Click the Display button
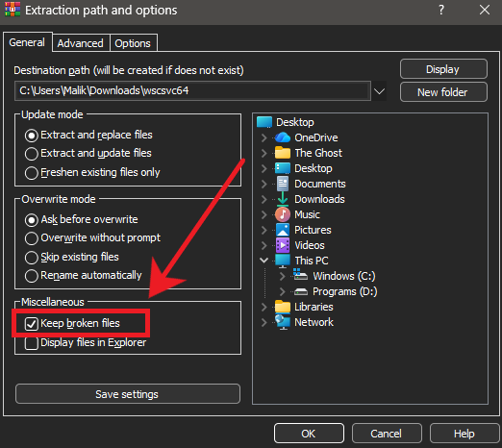 443,69
